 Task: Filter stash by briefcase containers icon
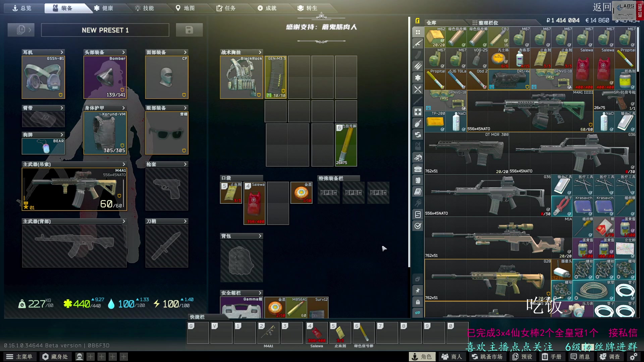pyautogui.click(x=418, y=169)
